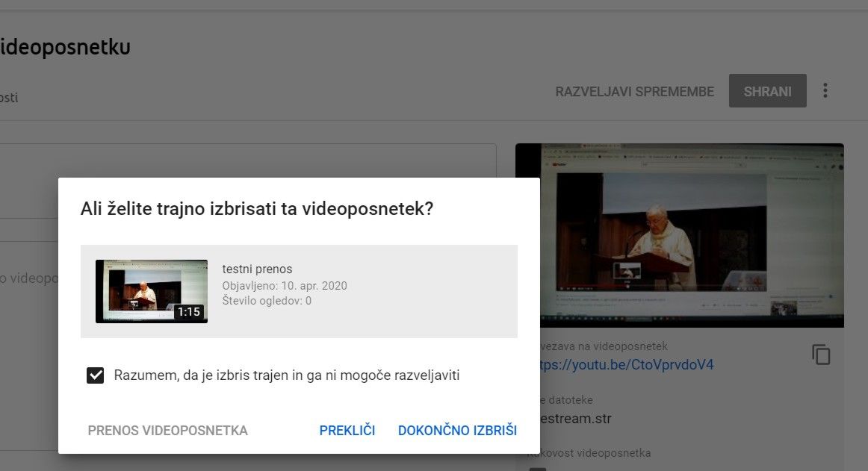The width and height of the screenshot is (868, 471).
Task: Copy the video link with the copy icon
Action: pos(821,355)
